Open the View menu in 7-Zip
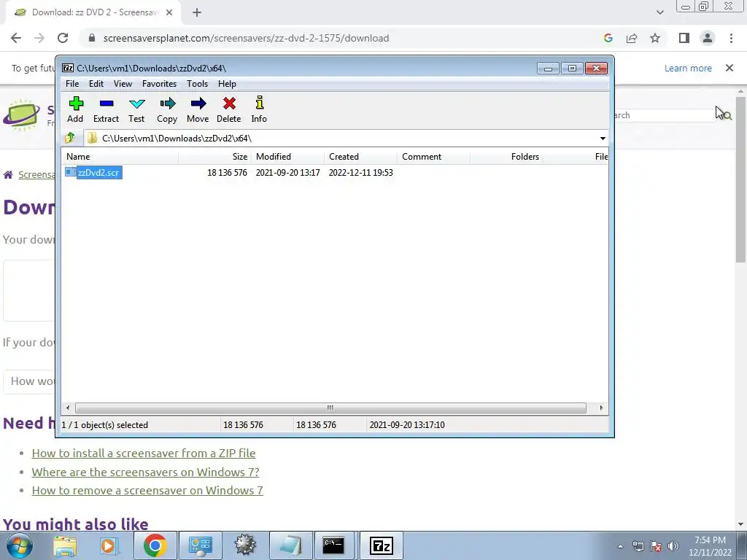The width and height of the screenshot is (747, 560). click(123, 84)
